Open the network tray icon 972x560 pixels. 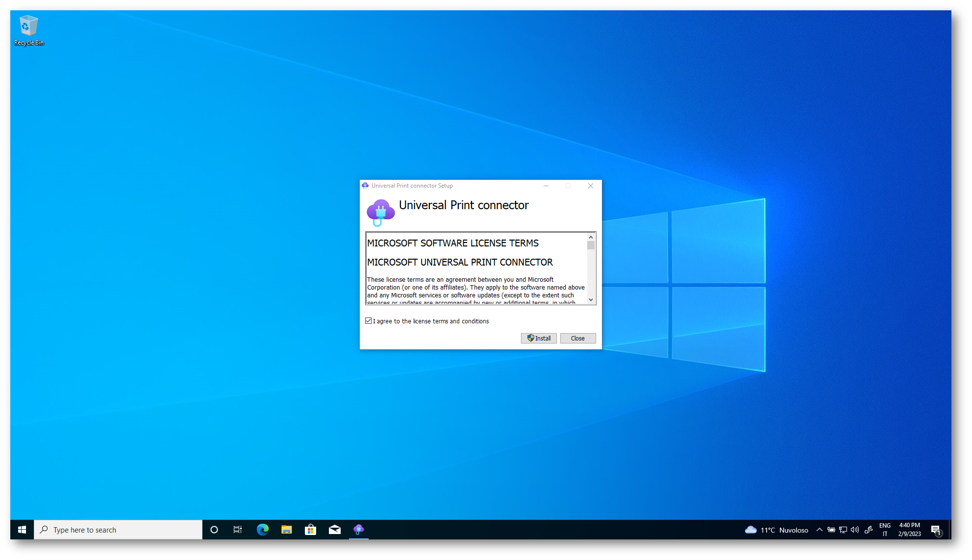[x=843, y=530]
